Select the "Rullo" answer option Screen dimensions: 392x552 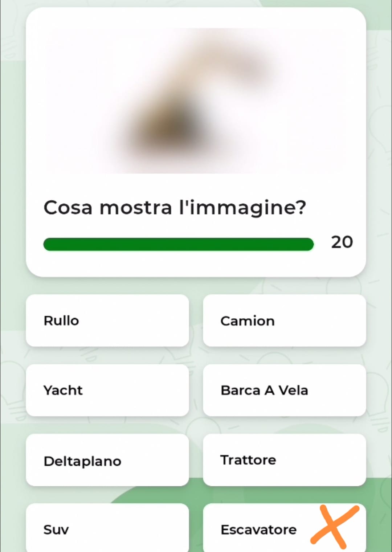click(107, 320)
